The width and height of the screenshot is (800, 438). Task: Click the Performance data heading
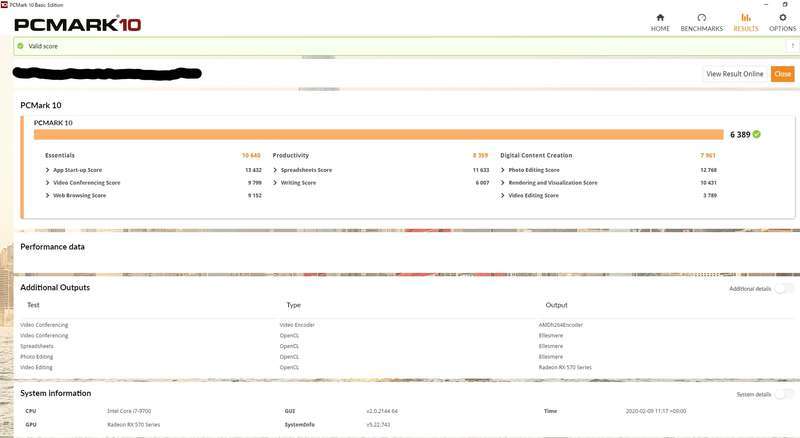tap(53, 247)
